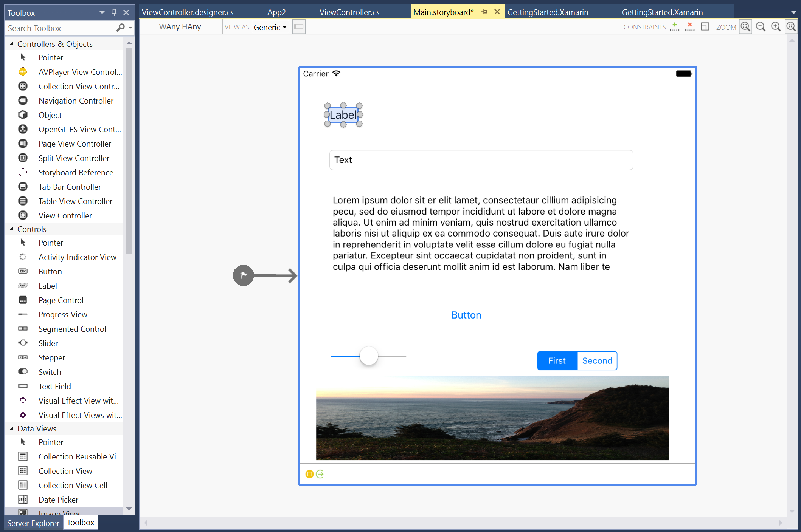This screenshot has width=801, height=532.
Task: Click the Collection View Controller icon
Action: (22, 86)
